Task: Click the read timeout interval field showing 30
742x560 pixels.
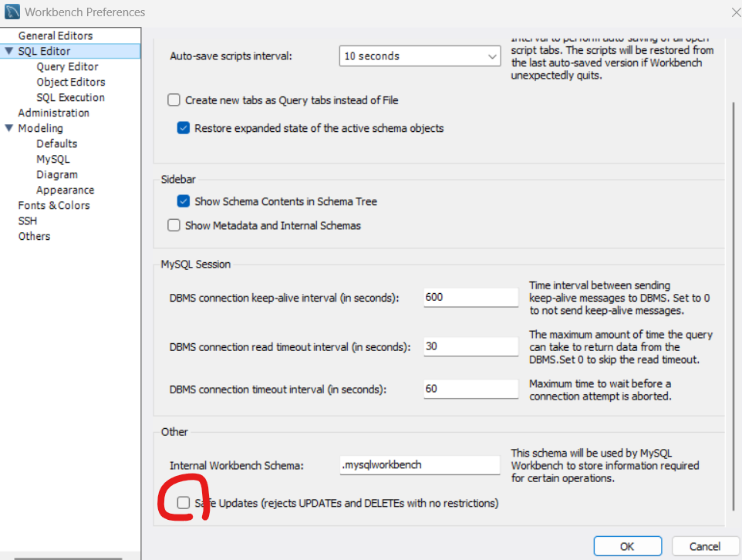Action: tap(470, 346)
